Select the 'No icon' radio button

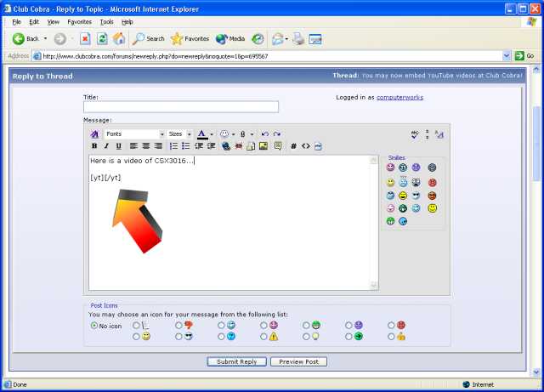coord(93,325)
